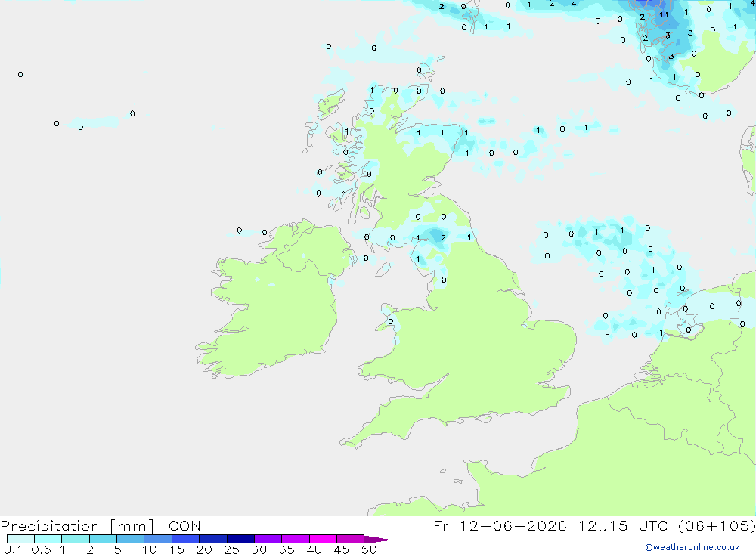756x554 pixels.
Task: Click the Isle of Man on the map
Action: pos(383,270)
